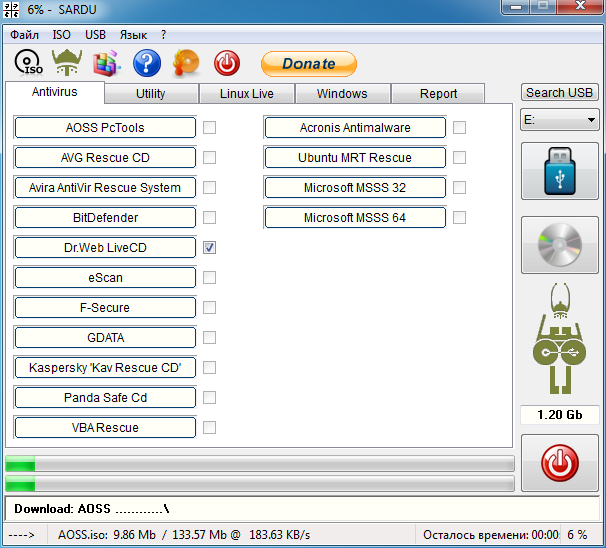Image resolution: width=606 pixels, height=548 pixels.
Task: Uncheck the Dr.Web LiveCD checkbox
Action: pos(209,248)
